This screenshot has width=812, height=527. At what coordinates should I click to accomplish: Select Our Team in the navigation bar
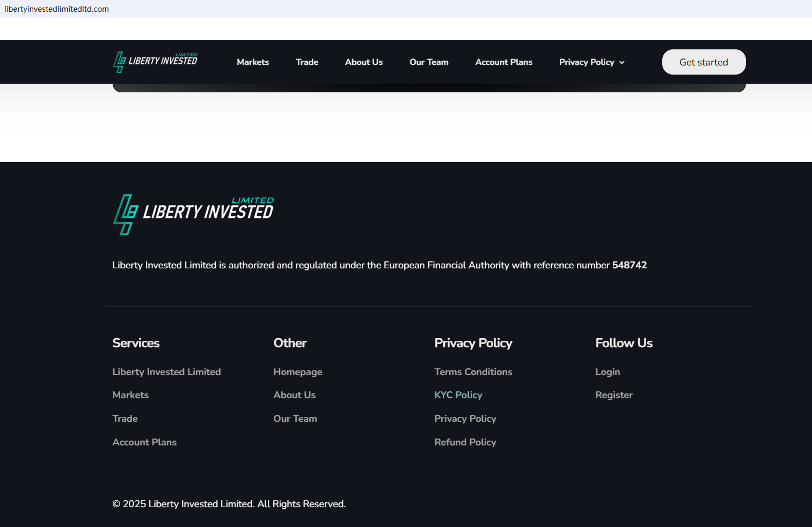(429, 62)
